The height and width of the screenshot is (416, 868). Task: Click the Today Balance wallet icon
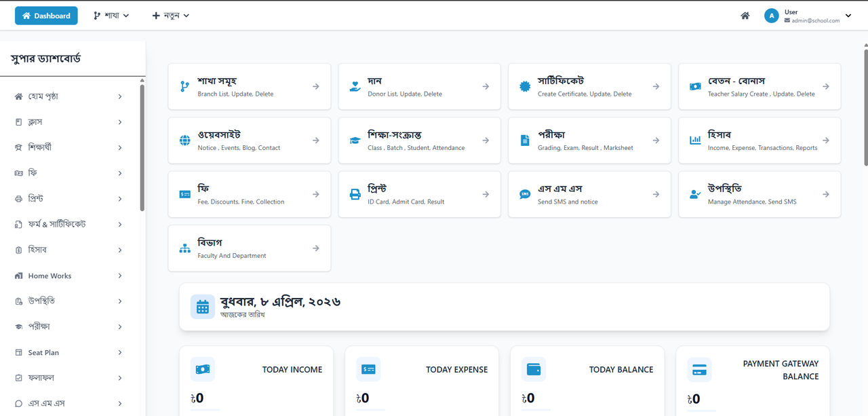tap(534, 369)
